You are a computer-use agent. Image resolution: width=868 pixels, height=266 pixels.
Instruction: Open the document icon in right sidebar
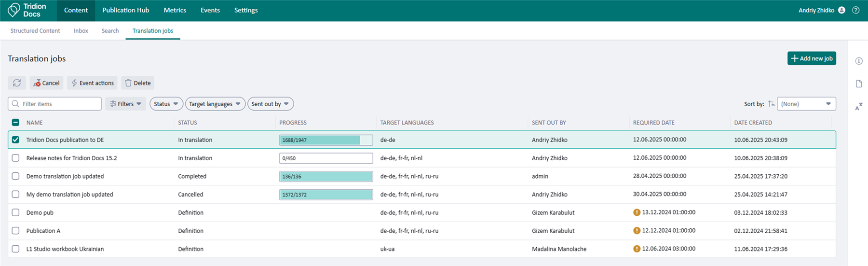(x=859, y=84)
